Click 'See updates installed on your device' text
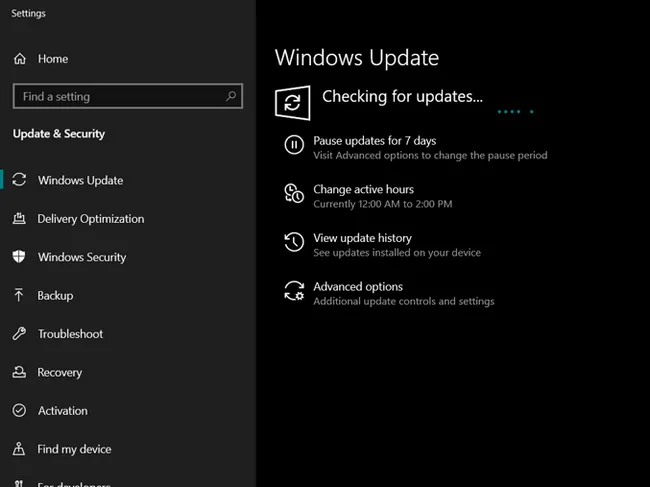This screenshot has height=487, width=650. (x=397, y=252)
